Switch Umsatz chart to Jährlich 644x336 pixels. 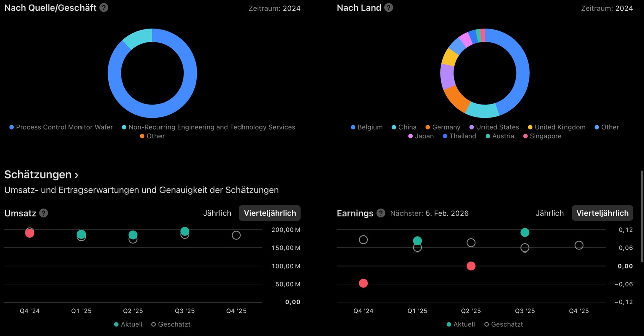click(217, 213)
